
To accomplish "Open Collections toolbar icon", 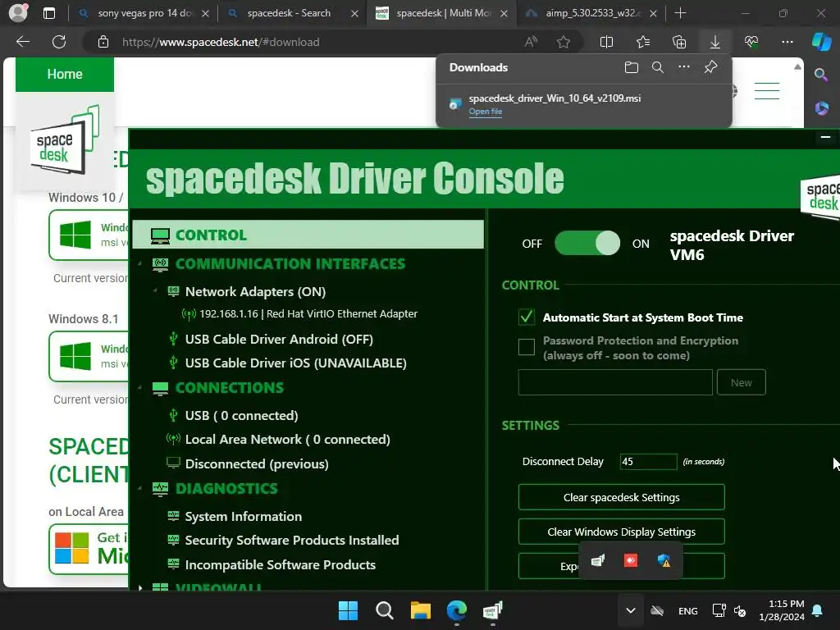I will click(679, 42).
